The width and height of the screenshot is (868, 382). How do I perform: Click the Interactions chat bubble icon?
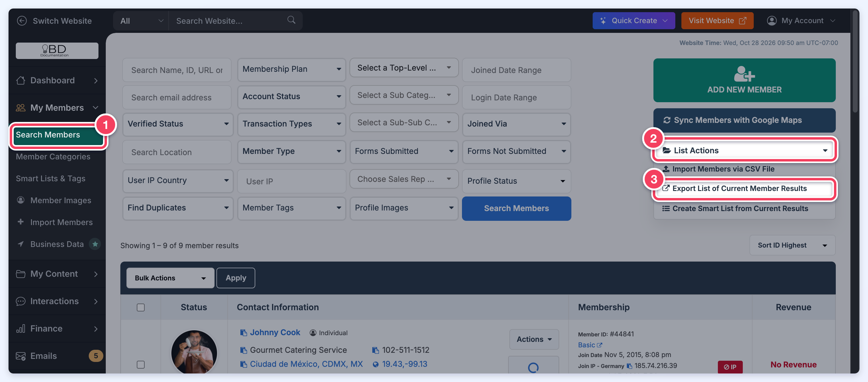pos(21,301)
